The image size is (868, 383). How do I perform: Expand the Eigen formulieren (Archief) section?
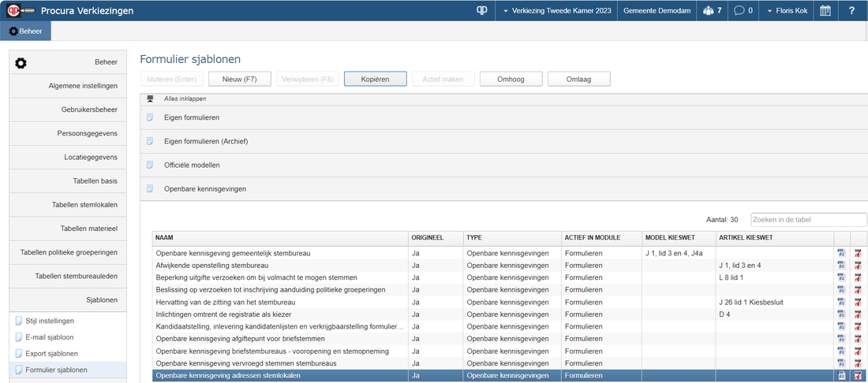tap(503, 142)
